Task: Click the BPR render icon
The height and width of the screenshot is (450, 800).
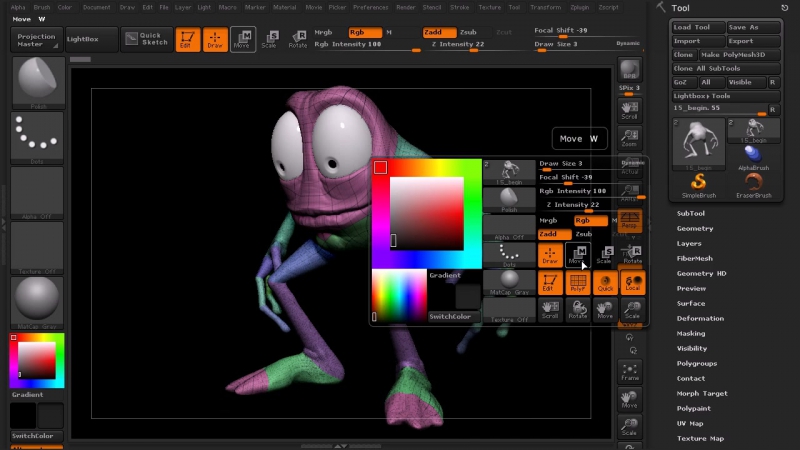Action: click(x=630, y=70)
